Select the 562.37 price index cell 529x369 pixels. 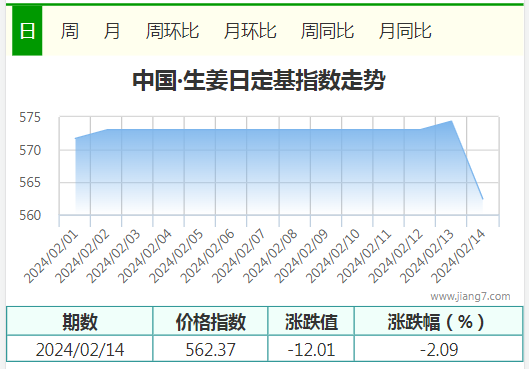[210, 349]
